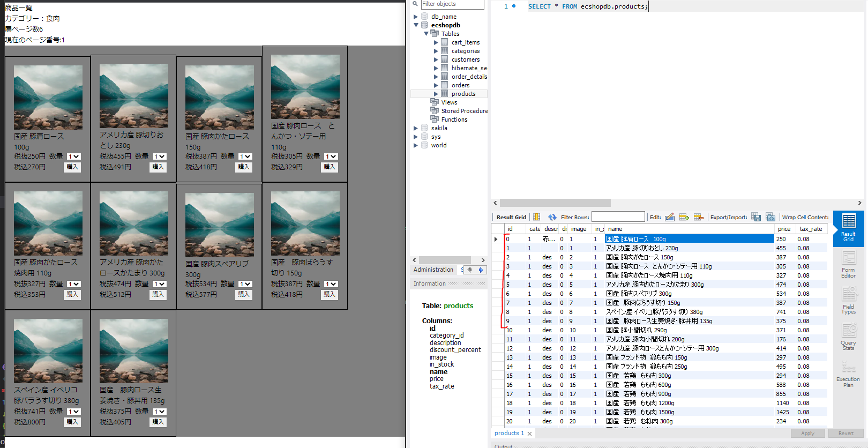Screen dimensions: 868x448
Task: Click the ecshopdb database icon
Action: [x=424, y=25]
